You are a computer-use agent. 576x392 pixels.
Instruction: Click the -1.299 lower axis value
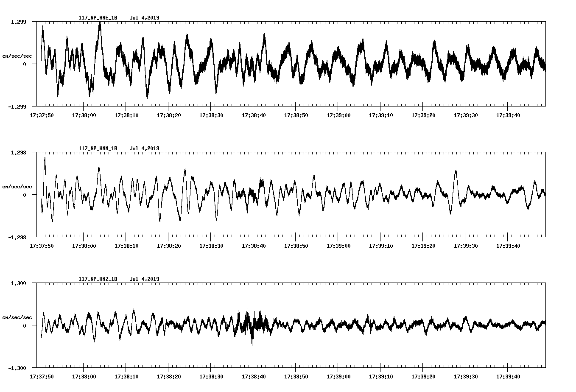tap(17, 106)
